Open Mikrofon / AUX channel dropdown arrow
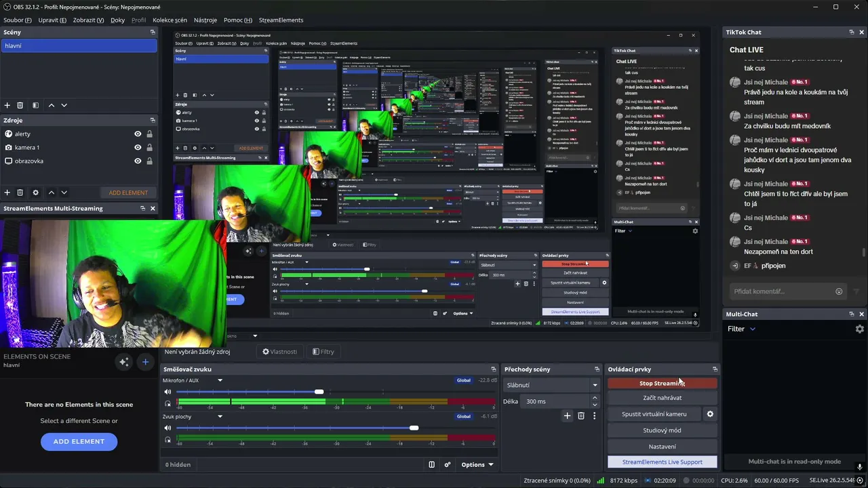The height and width of the screenshot is (488, 868). [x=220, y=380]
